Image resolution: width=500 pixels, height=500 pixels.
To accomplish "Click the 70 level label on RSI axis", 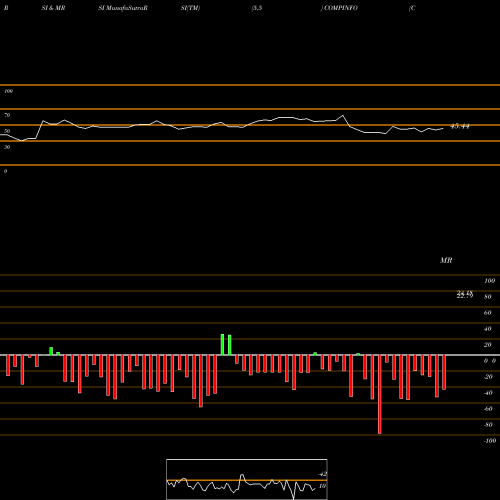I will [x=7, y=115].
